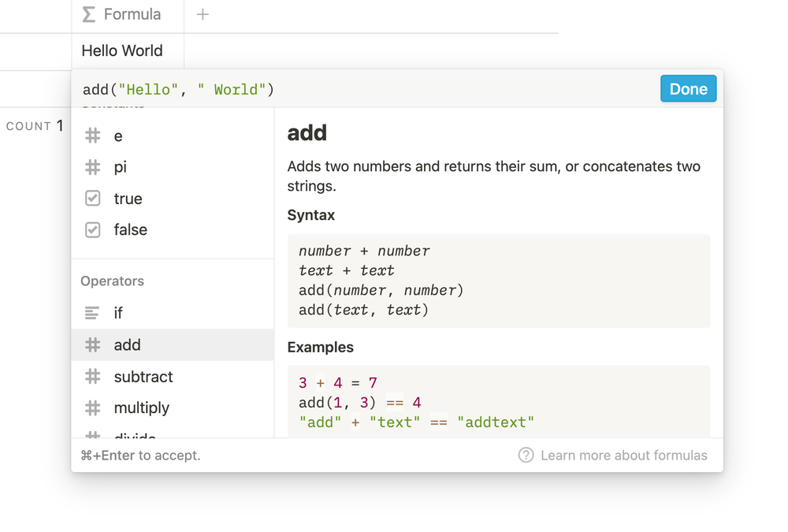This screenshot has width=788, height=532.
Task: Click the Examples heading
Action: click(320, 348)
